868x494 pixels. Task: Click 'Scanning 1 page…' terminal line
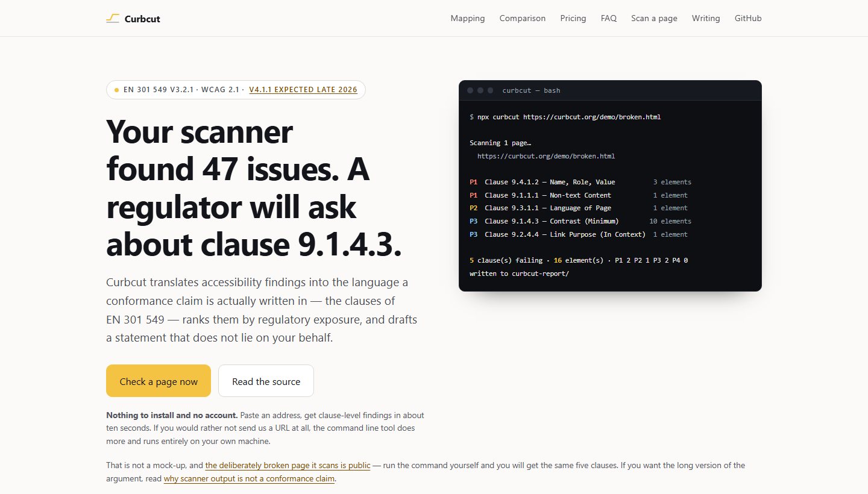tap(500, 143)
